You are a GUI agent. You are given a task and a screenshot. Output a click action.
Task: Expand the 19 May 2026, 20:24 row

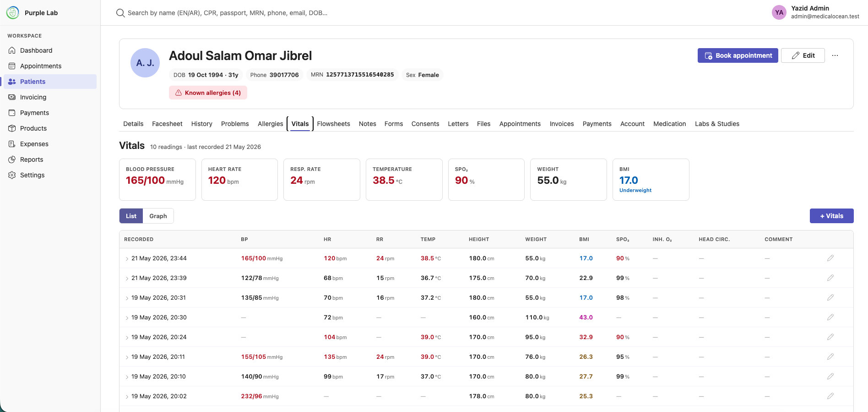[127, 338]
